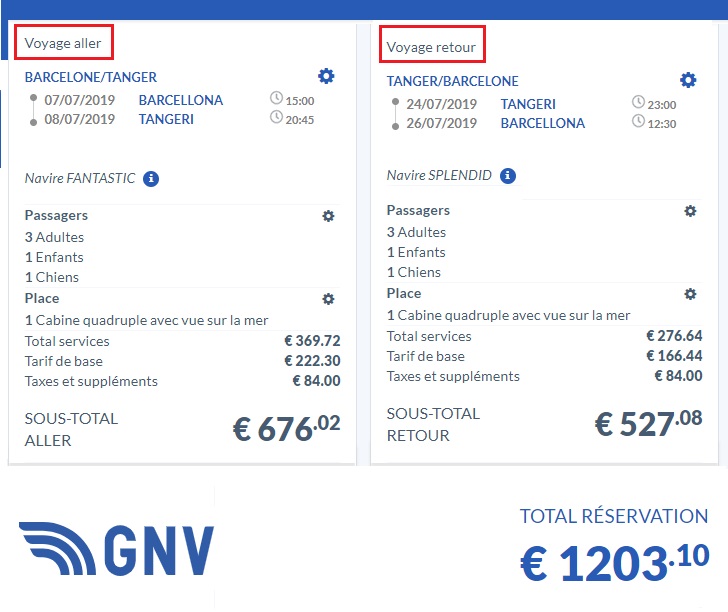Open the BARCELONE/TANGER route link
The height and width of the screenshot is (612, 728).
[91, 77]
